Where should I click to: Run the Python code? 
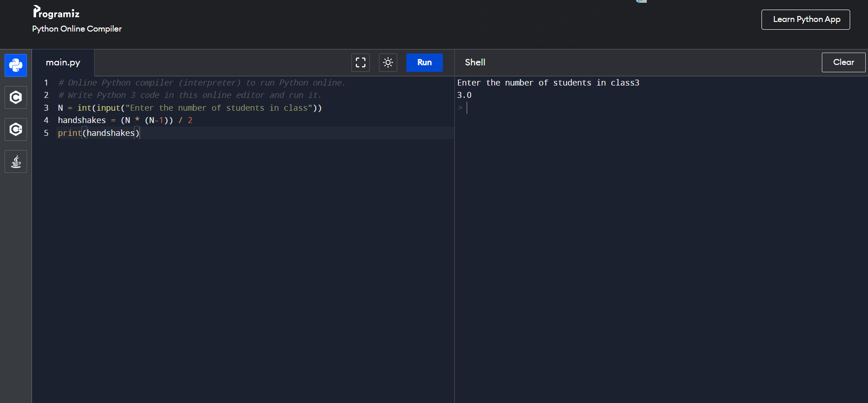424,63
